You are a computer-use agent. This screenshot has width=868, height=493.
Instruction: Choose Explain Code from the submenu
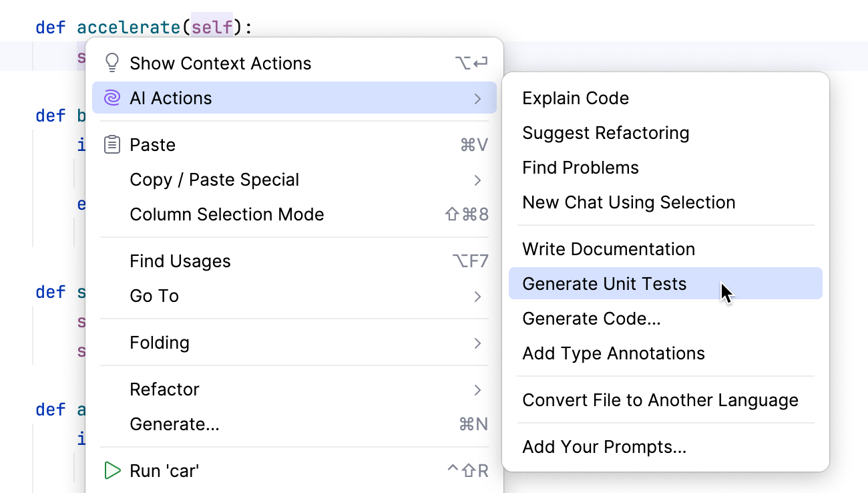(576, 98)
